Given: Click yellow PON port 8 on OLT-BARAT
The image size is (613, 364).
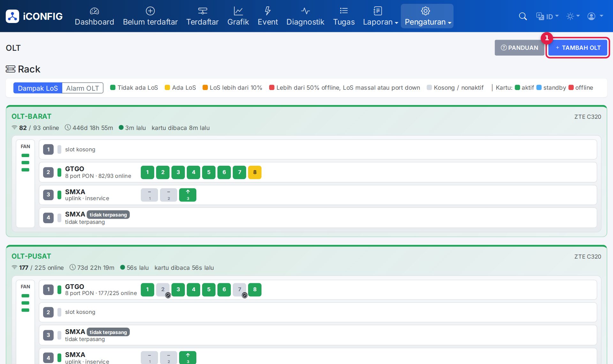Looking at the screenshot, I should pyautogui.click(x=255, y=172).
